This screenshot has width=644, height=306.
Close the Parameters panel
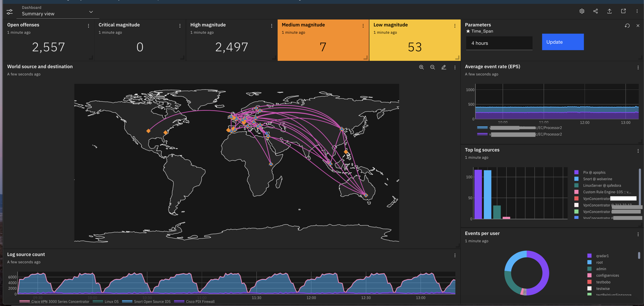pyautogui.click(x=638, y=26)
